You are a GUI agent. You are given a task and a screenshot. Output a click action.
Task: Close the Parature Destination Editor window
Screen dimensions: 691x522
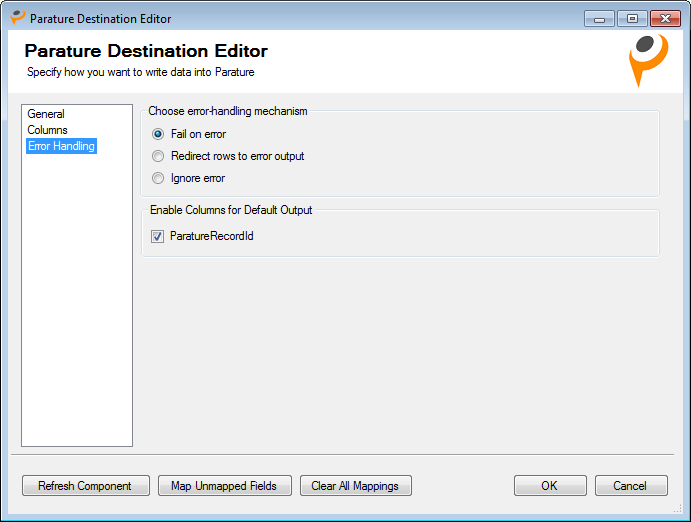[x=665, y=19]
